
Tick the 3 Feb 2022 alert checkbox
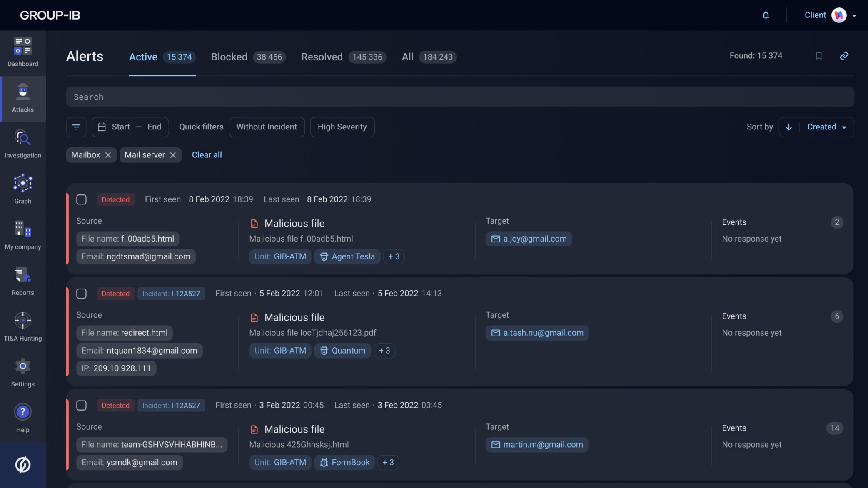[82, 406]
